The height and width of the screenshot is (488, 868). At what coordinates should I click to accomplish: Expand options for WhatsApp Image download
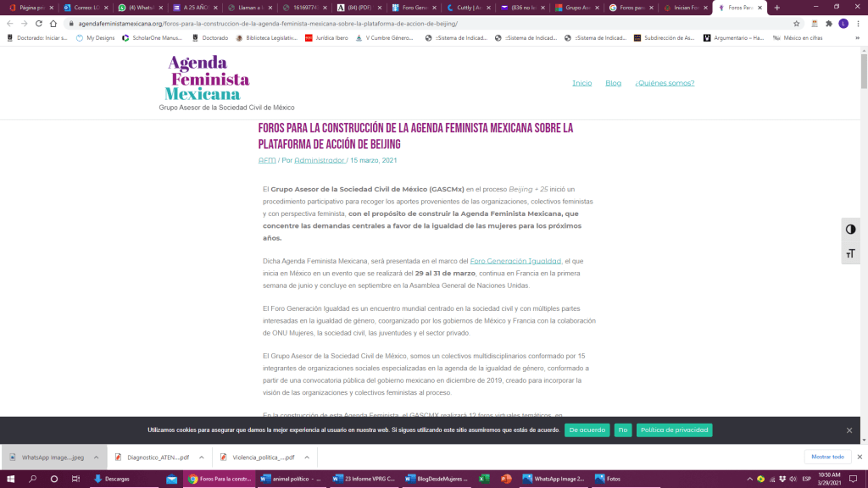click(x=96, y=457)
